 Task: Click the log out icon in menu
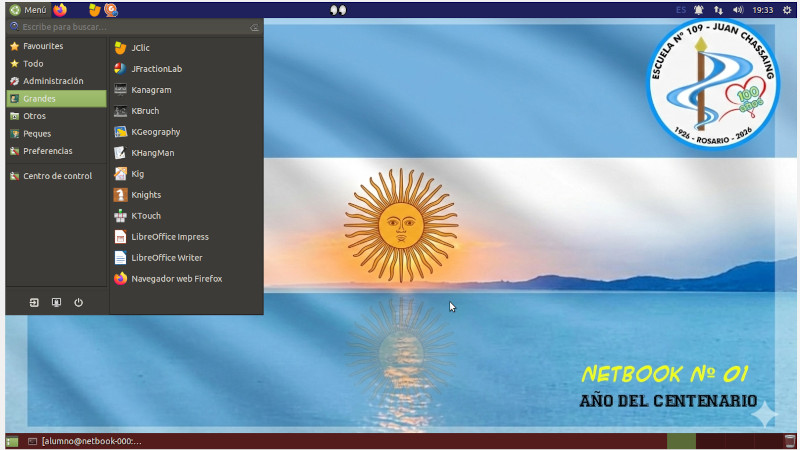pos(34,302)
